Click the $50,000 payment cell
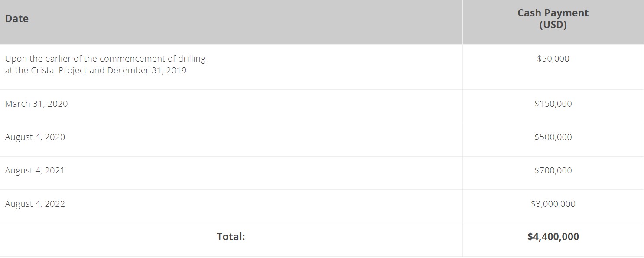The image size is (644, 258). (553, 59)
